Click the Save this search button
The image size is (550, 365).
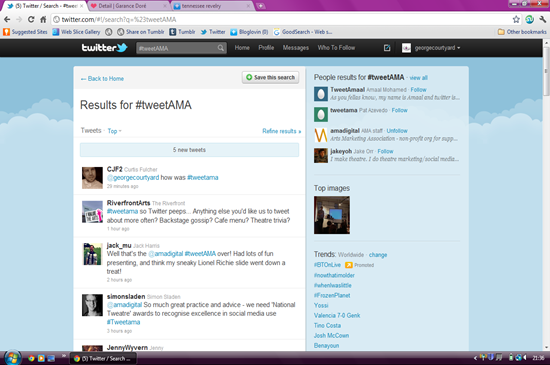click(x=270, y=77)
